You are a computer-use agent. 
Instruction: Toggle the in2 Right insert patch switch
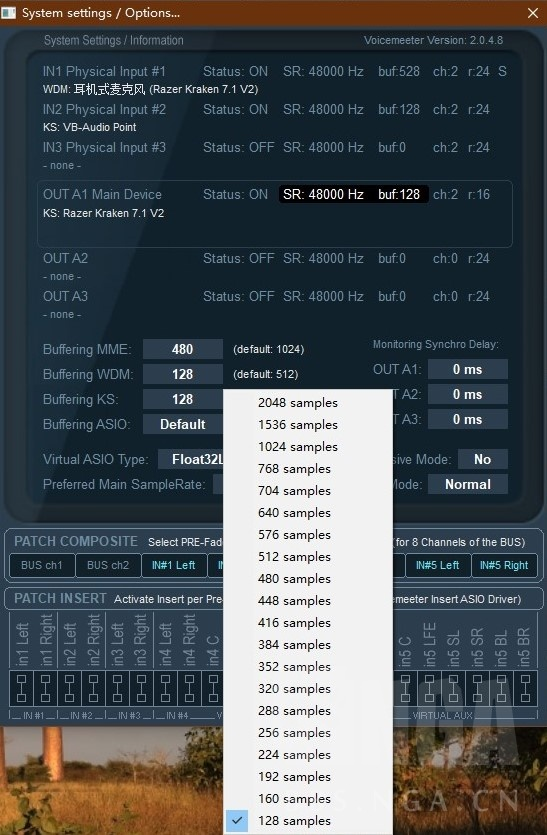(93, 688)
